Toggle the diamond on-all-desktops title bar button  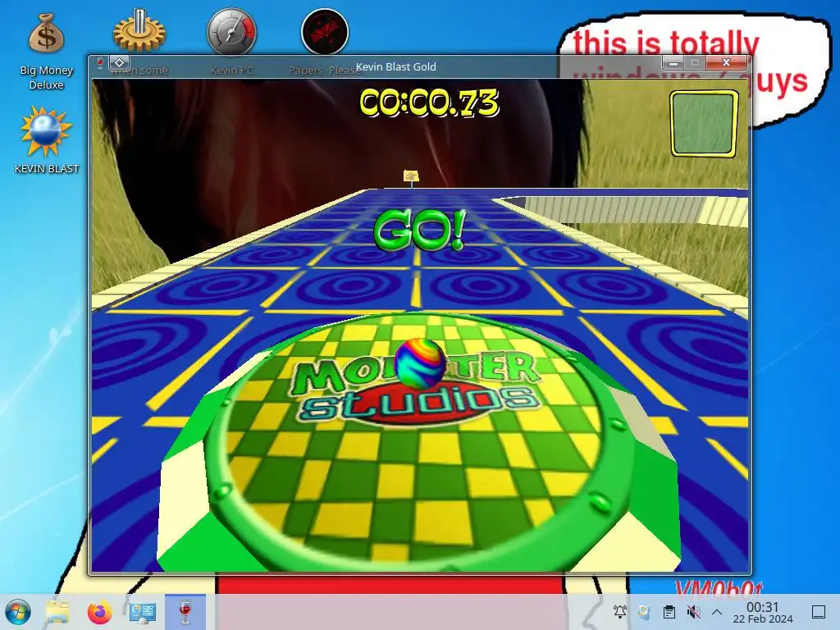tap(120, 62)
